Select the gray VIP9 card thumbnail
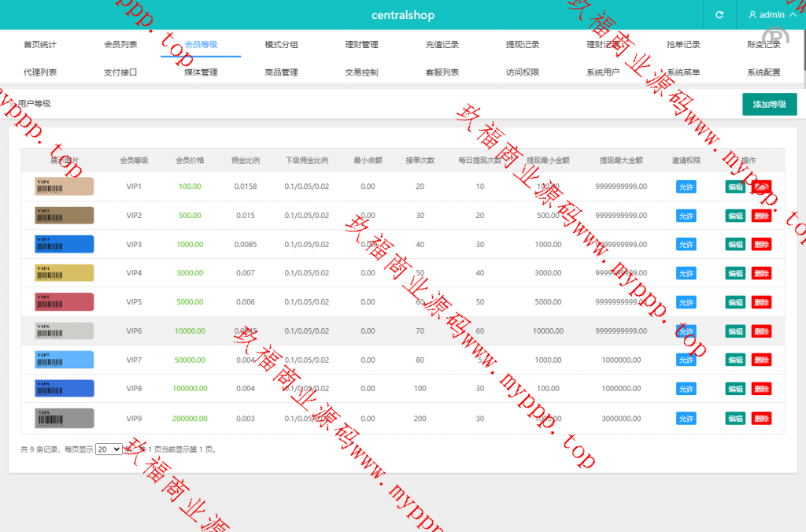Image resolution: width=806 pixels, height=532 pixels. (65, 419)
